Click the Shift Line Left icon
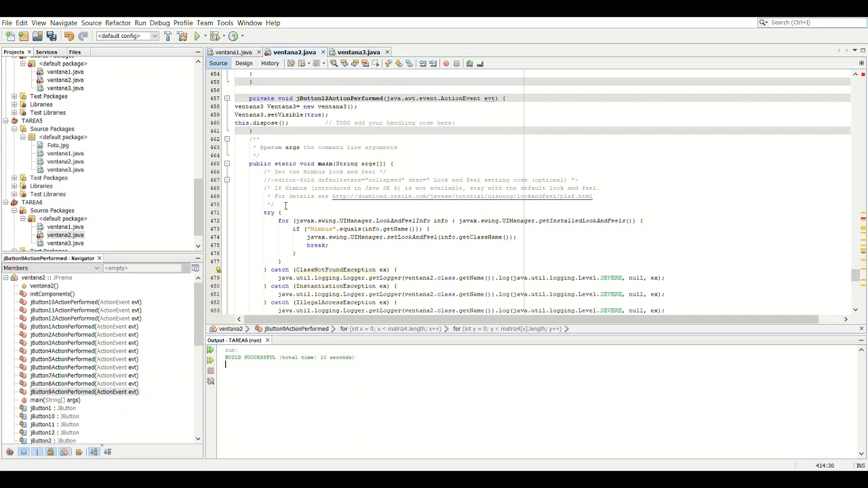868x488 pixels. coord(422,64)
